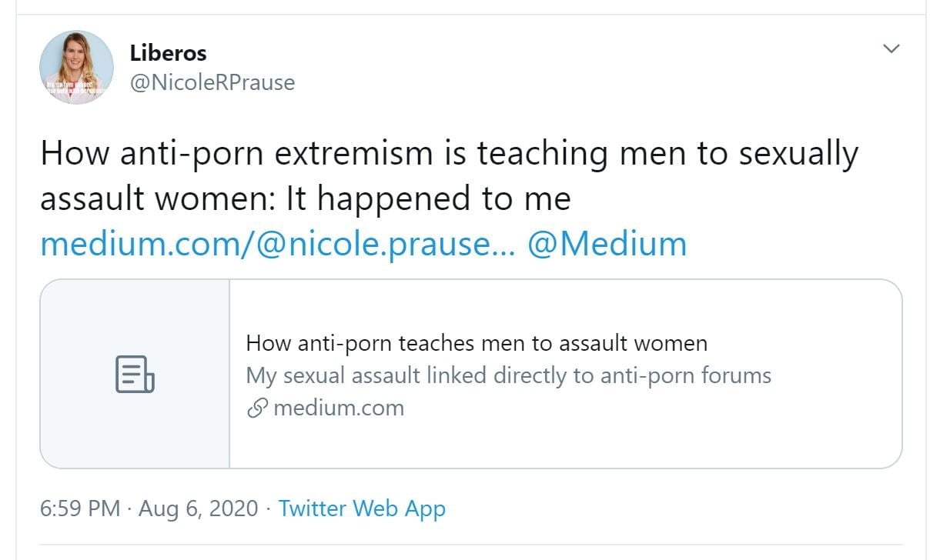
Task: Open the Liberos display name profile
Action: point(168,53)
